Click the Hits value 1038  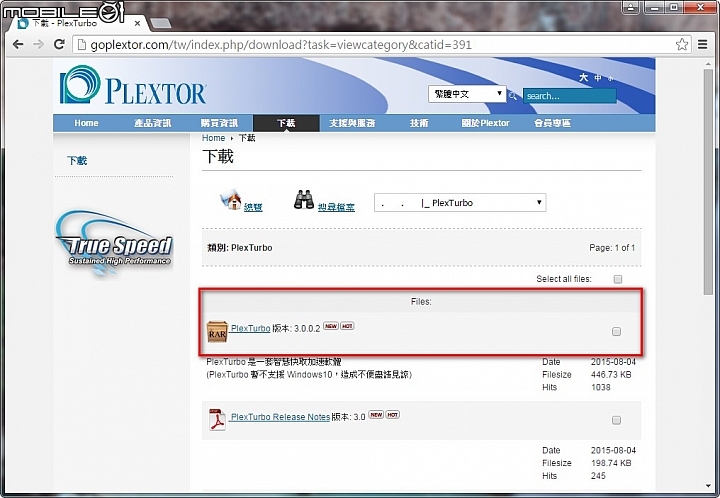point(601,387)
